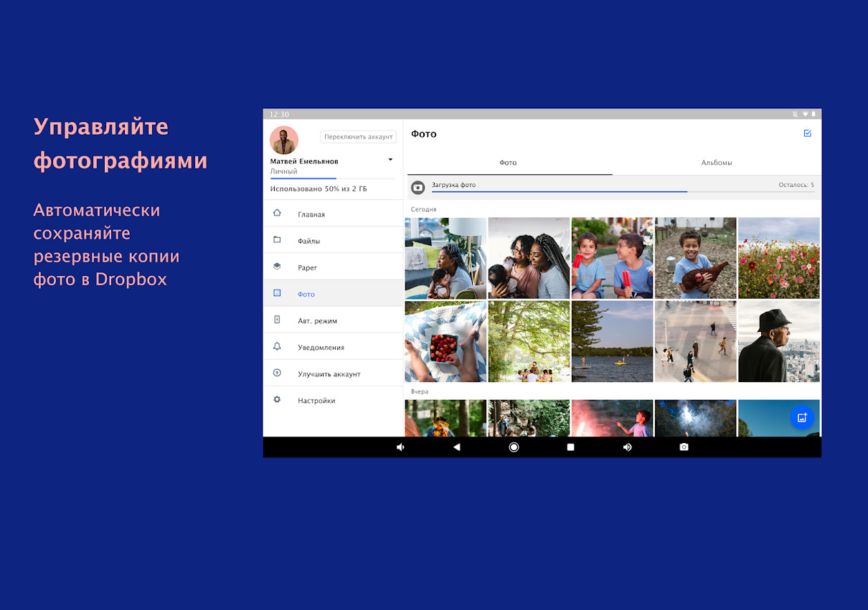Open Авт. режим menu item
This screenshot has height=610, width=868.
pyautogui.click(x=334, y=320)
